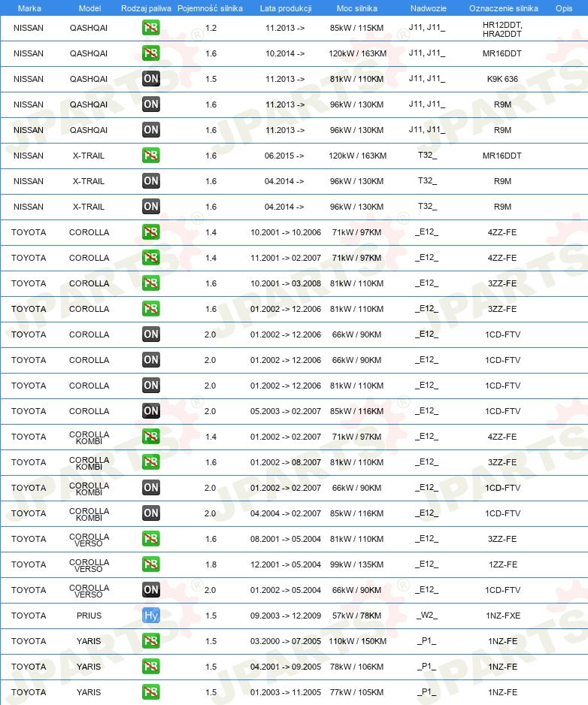Click COROLLA VERSO model in the 1.8 row
The width and height of the screenshot is (588, 705).
click(x=89, y=566)
